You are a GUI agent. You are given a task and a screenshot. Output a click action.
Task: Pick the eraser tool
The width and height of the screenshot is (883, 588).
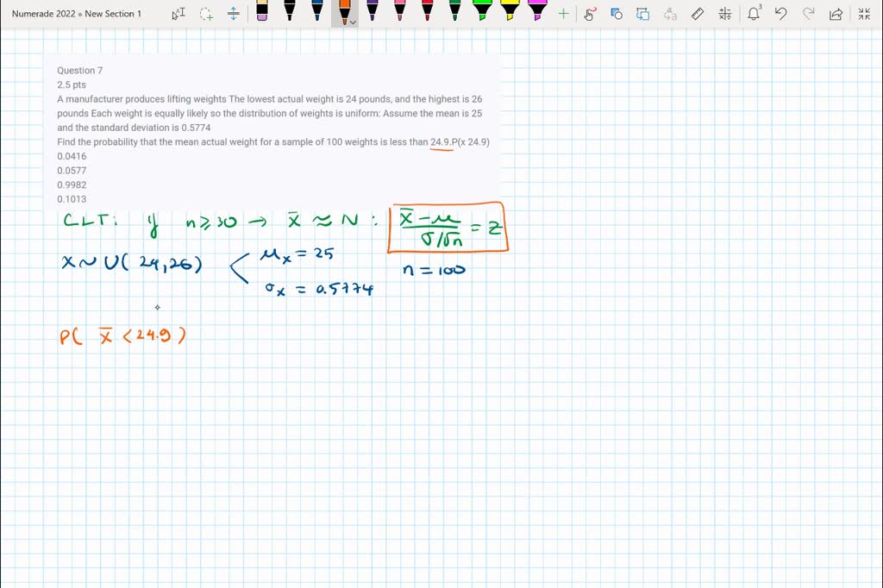pyautogui.click(x=262, y=10)
